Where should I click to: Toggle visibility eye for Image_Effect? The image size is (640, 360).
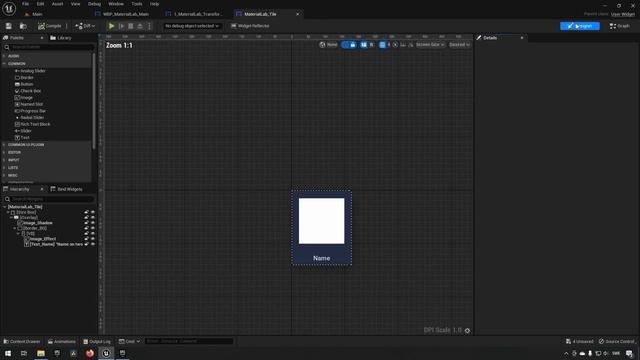93,239
